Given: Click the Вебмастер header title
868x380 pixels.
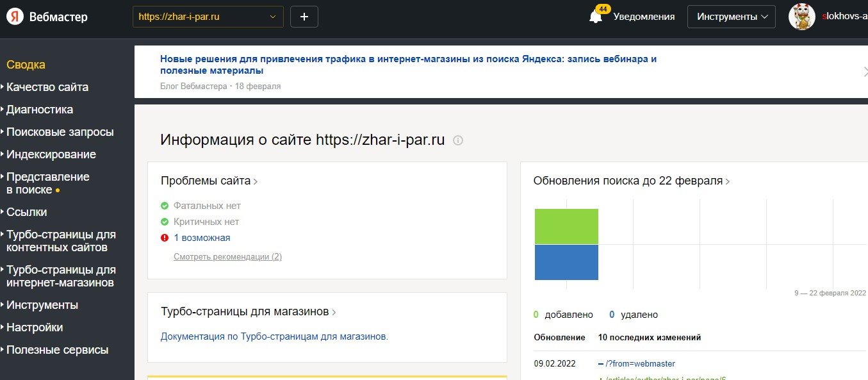Looking at the screenshot, I should (x=58, y=17).
